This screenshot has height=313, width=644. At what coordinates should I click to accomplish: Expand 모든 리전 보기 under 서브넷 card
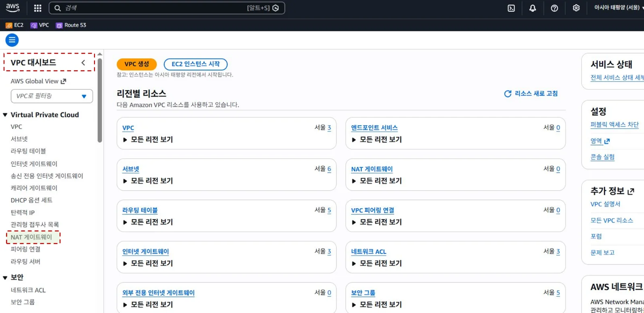[x=148, y=181]
